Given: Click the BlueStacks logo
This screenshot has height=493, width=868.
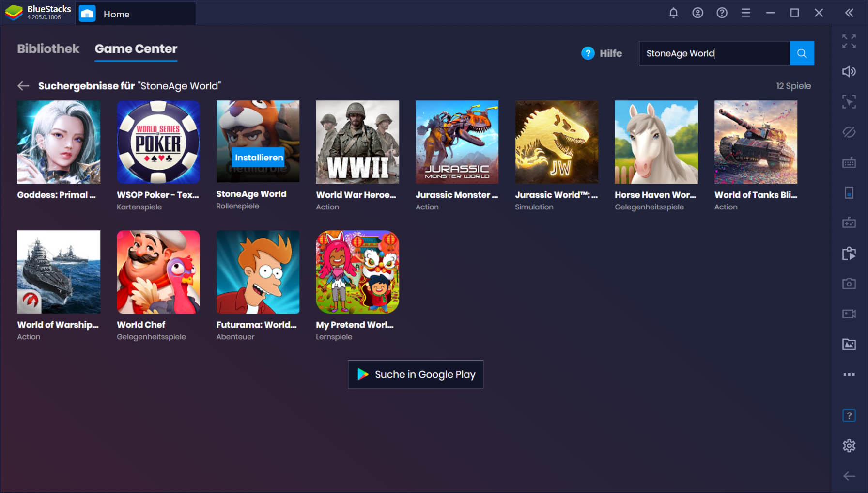Looking at the screenshot, I should (14, 13).
